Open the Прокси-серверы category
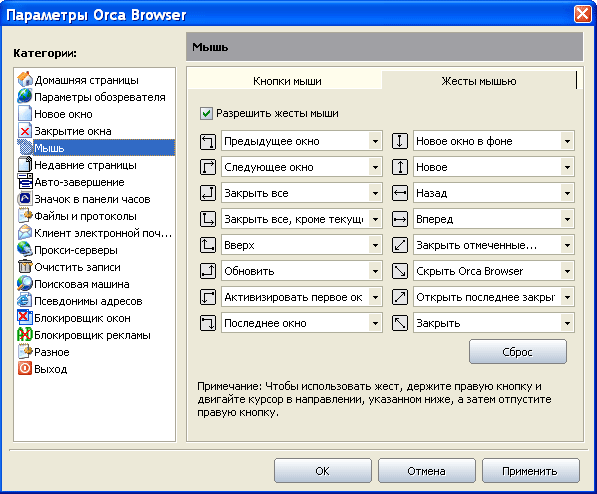Viewport: 597px width, 494px height. pos(76,250)
